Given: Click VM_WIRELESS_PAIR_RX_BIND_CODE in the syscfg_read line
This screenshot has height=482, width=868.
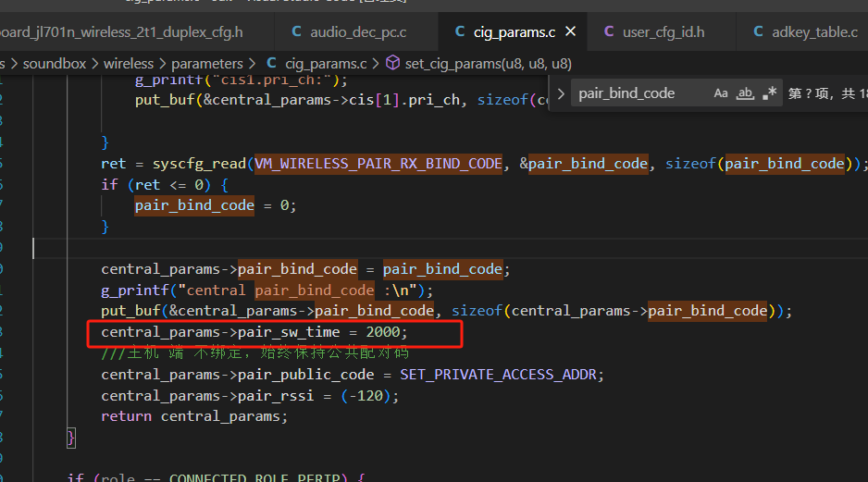Looking at the screenshot, I should pyautogui.click(x=378, y=164).
